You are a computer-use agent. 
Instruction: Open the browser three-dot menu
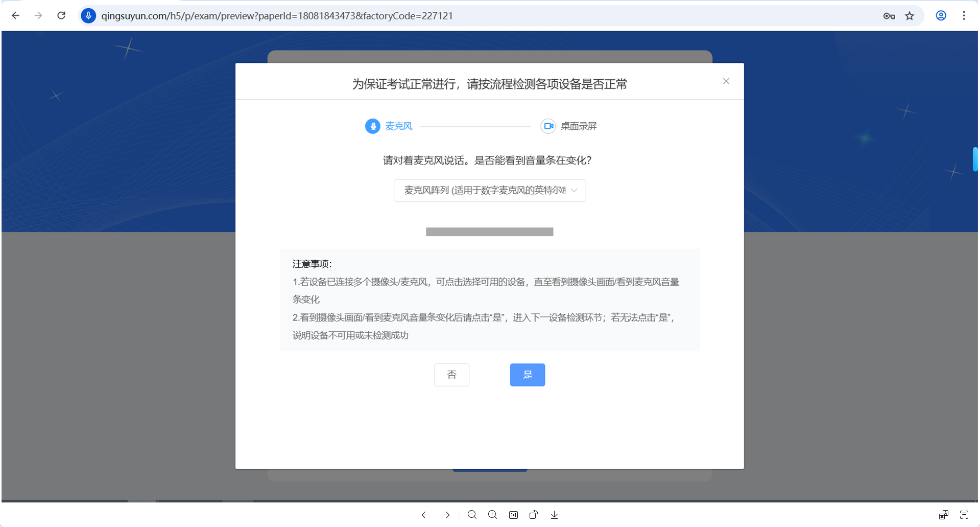[x=964, y=16]
